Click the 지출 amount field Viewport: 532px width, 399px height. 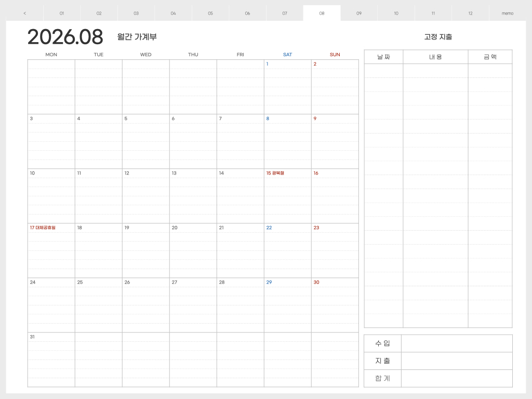pyautogui.click(x=457, y=361)
